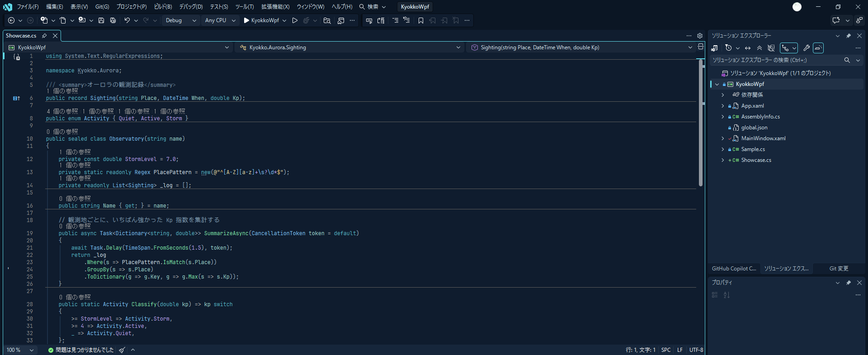Image resolution: width=868 pixels, height=355 pixels.
Task: Click the 問題は見つかりませんでした status indicator
Action: coord(81,350)
